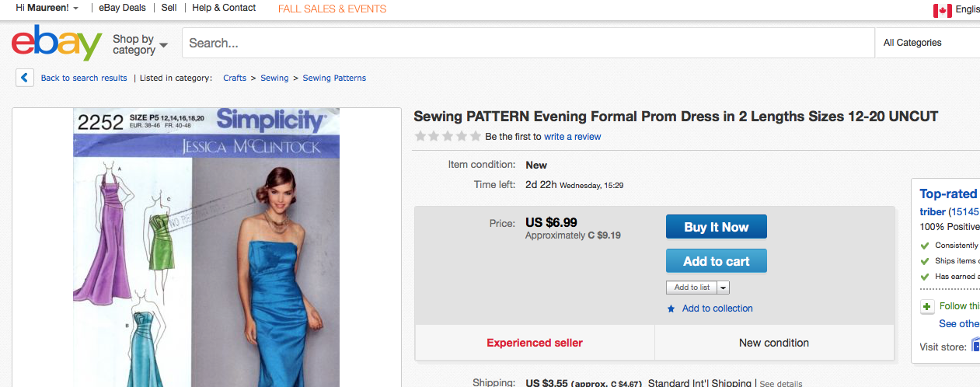980x387 pixels.
Task: Open the All Categories dropdown
Action: [925, 43]
